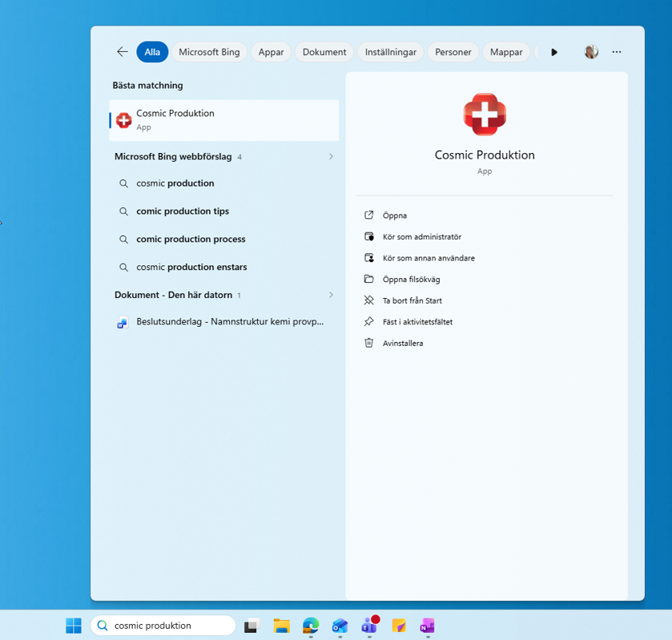Switch to the Dokument filter
The height and width of the screenshot is (640, 672).
(324, 52)
